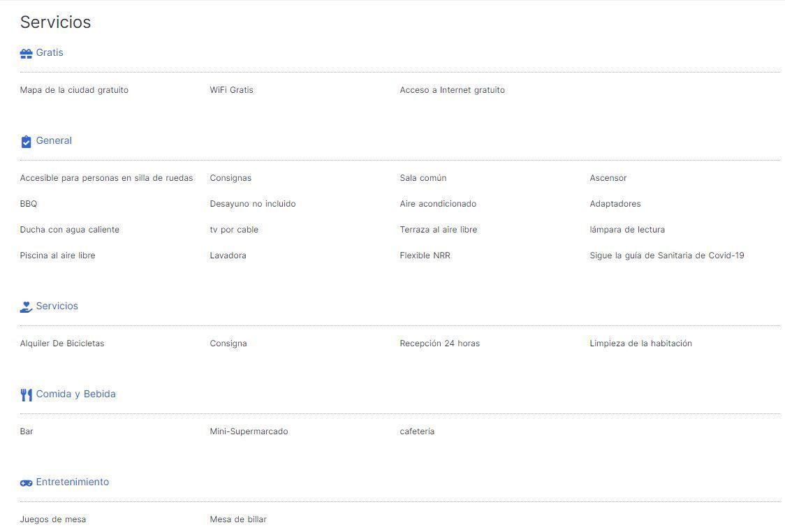This screenshot has height=532, width=785.
Task: Click the Recepción 24 horas item
Action: click(x=439, y=343)
